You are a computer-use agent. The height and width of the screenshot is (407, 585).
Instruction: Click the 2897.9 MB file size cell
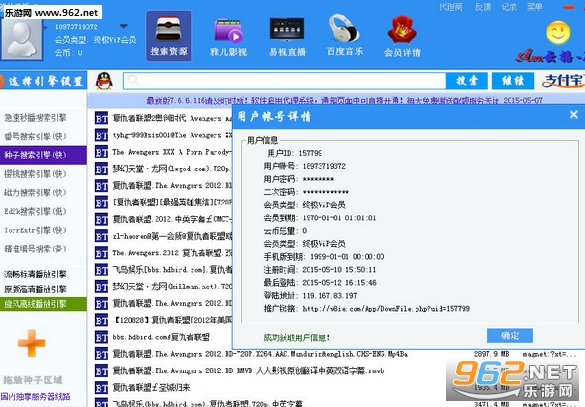(x=492, y=354)
